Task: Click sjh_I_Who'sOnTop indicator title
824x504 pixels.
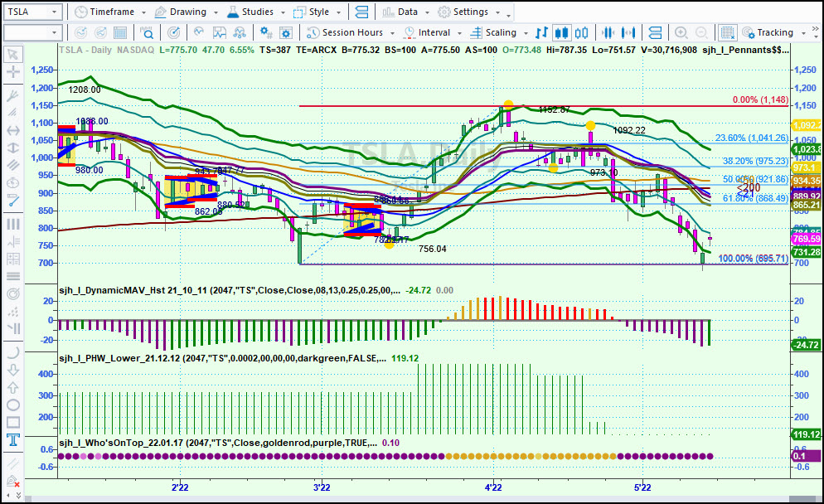Action: (x=217, y=443)
